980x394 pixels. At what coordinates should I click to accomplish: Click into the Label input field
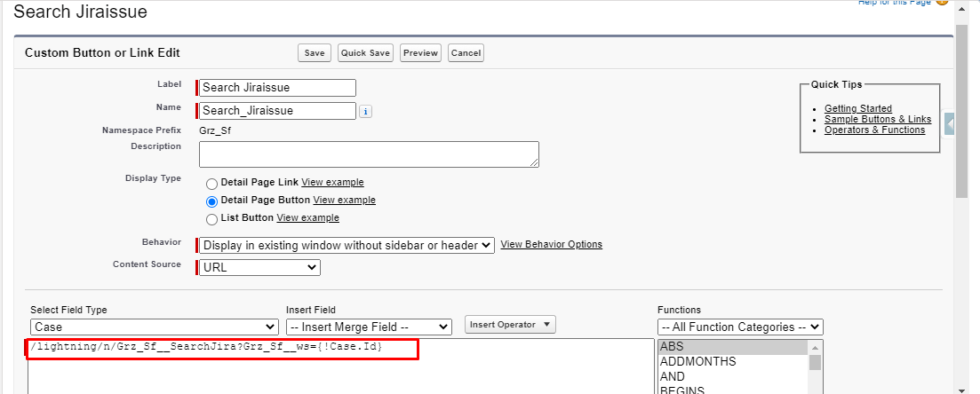point(277,88)
